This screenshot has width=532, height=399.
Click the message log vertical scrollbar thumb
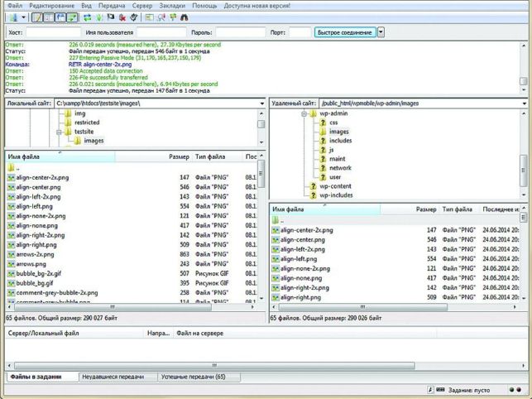524,81
